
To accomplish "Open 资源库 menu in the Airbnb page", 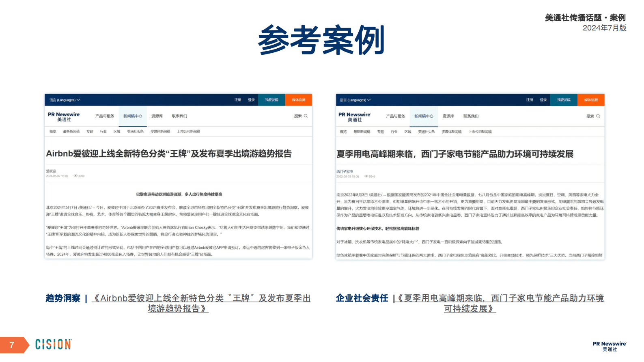I will [157, 116].
